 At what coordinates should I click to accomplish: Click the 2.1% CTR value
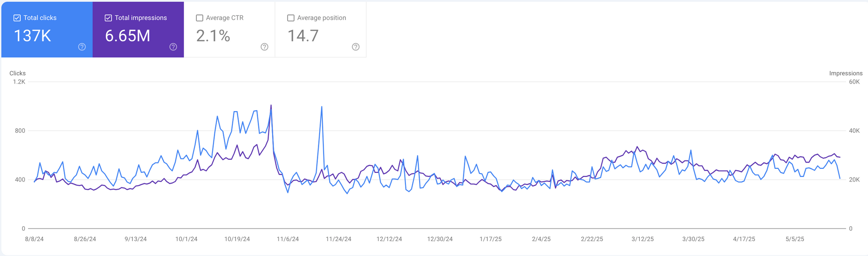[x=213, y=36]
